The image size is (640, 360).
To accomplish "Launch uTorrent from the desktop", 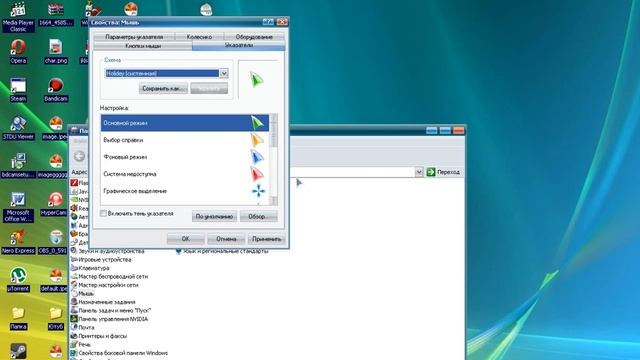I will point(18,280).
